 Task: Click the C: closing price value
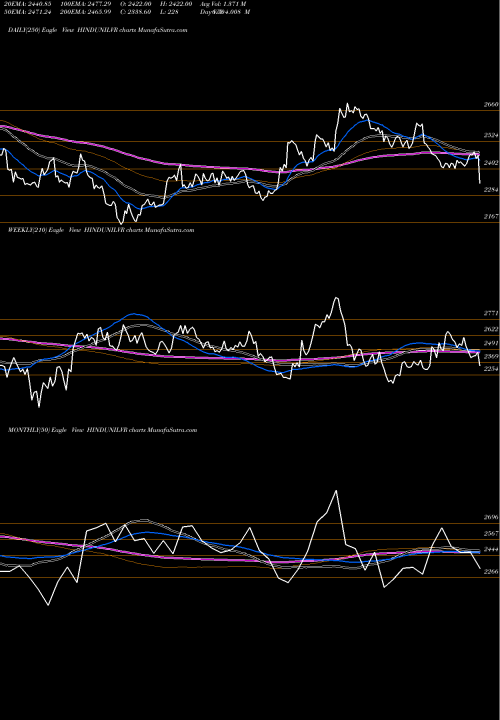pyautogui.click(x=135, y=12)
